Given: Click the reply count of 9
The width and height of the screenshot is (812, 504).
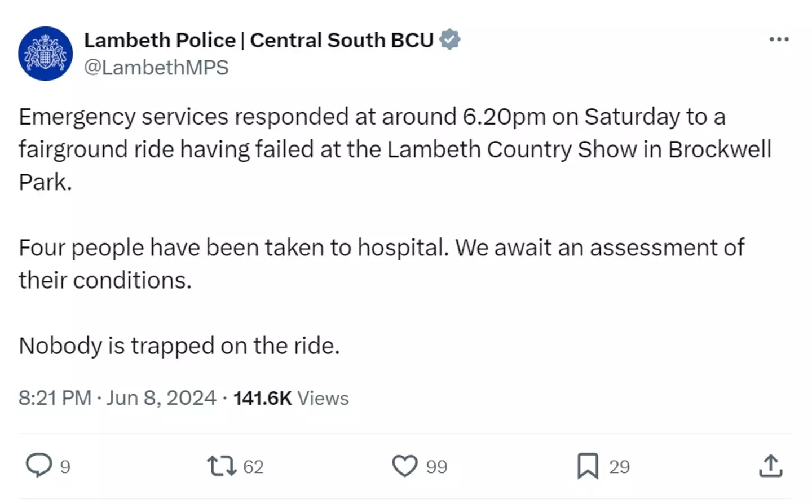Looking at the screenshot, I should (65, 467).
